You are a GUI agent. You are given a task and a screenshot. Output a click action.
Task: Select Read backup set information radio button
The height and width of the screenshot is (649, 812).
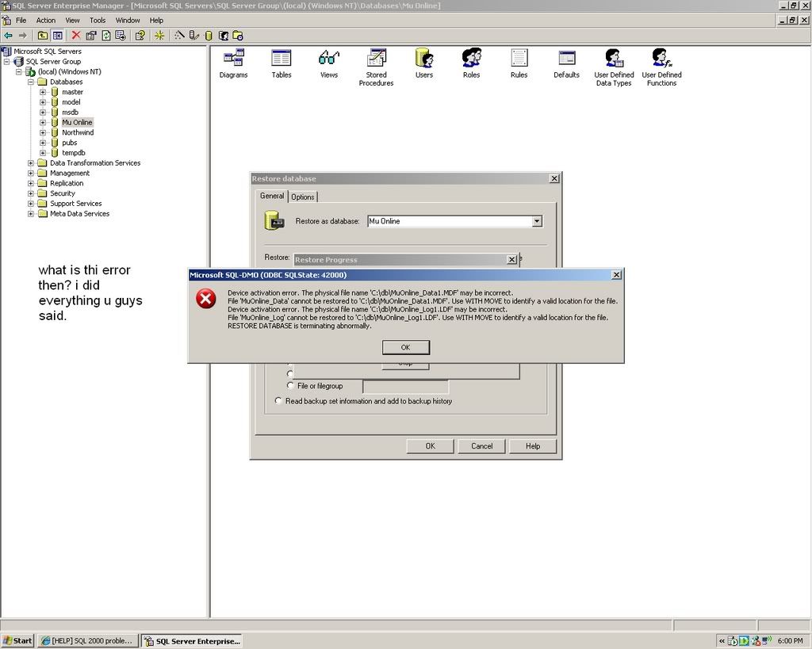point(278,401)
